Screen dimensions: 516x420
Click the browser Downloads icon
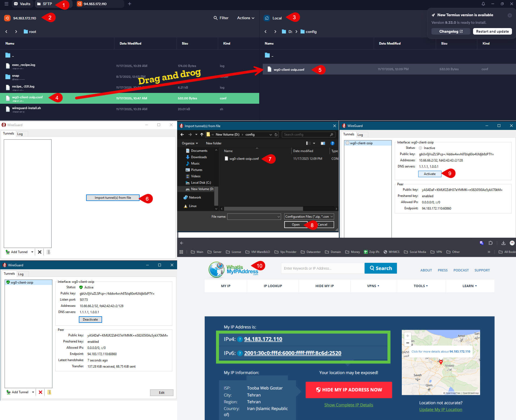coord(503,243)
